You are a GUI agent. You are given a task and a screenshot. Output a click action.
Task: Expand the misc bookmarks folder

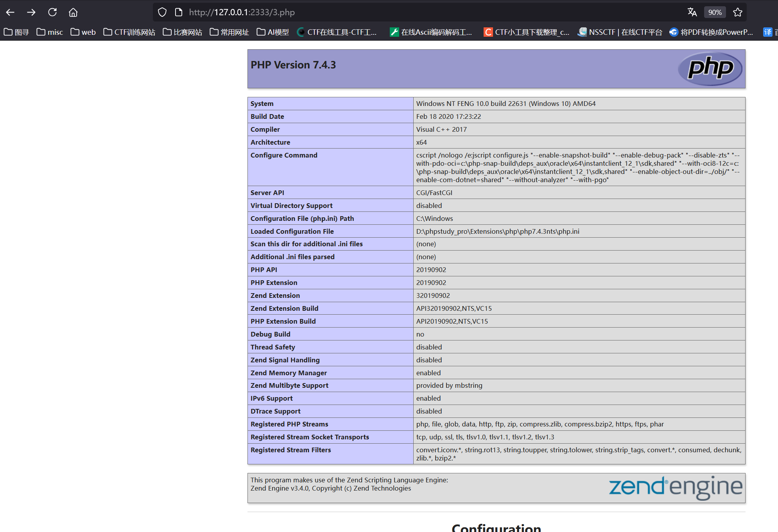click(50, 32)
